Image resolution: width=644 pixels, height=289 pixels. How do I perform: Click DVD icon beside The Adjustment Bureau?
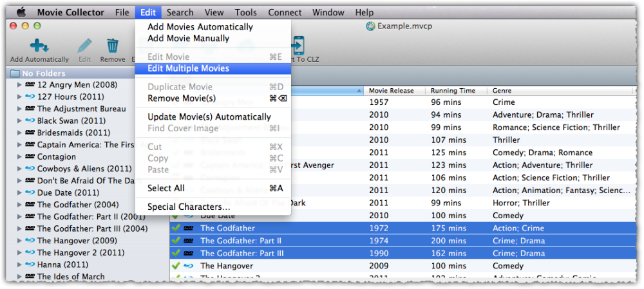click(x=30, y=109)
